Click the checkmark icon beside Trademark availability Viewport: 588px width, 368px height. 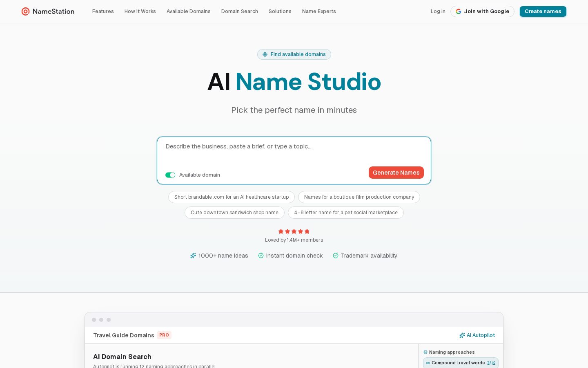[x=336, y=256]
